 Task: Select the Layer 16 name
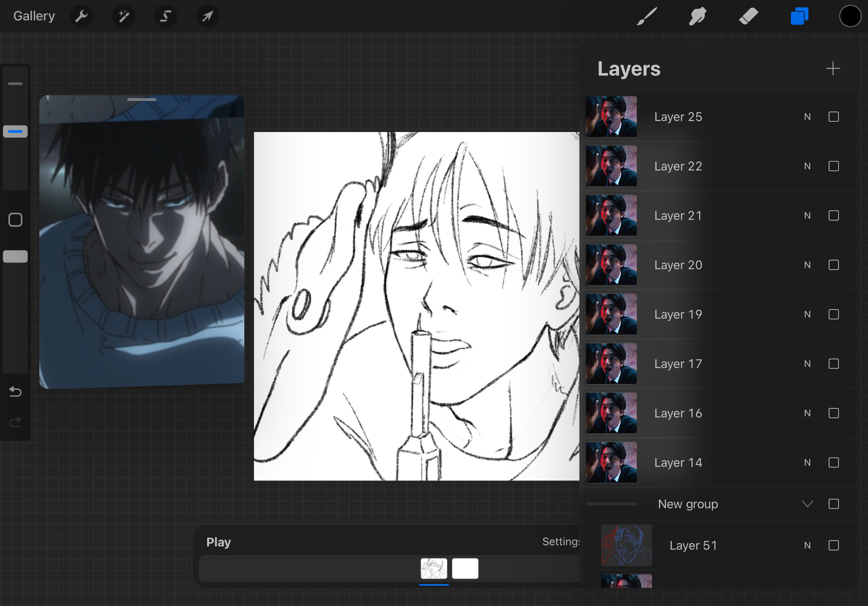pyautogui.click(x=678, y=413)
